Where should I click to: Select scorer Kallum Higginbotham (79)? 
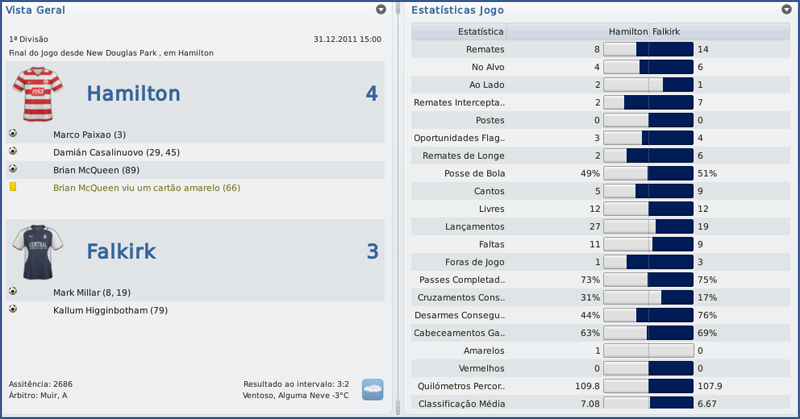point(110,310)
